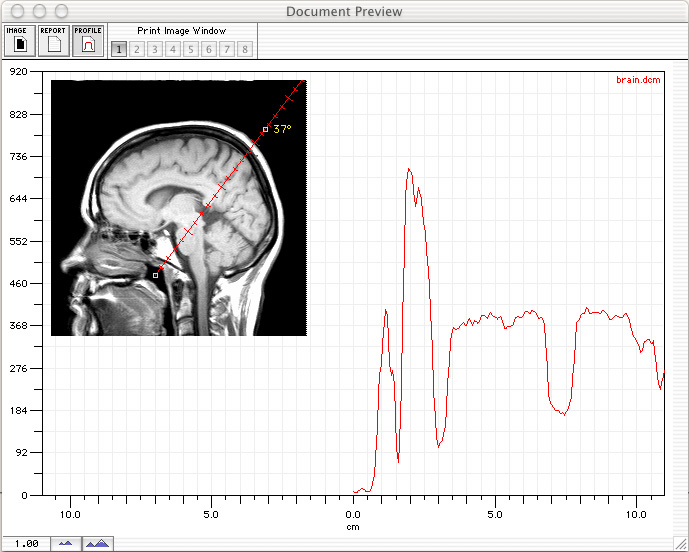689x552 pixels.
Task: Select print image window 8
Action: pos(245,49)
